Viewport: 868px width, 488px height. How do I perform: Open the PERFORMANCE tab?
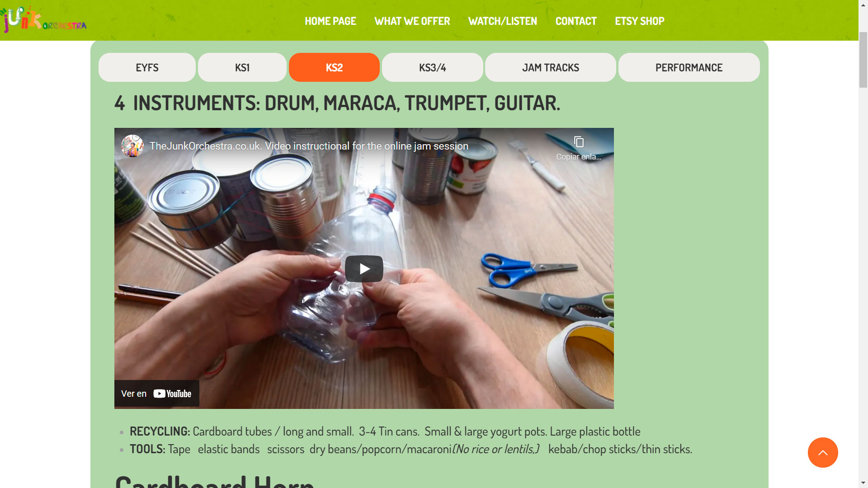click(x=689, y=67)
